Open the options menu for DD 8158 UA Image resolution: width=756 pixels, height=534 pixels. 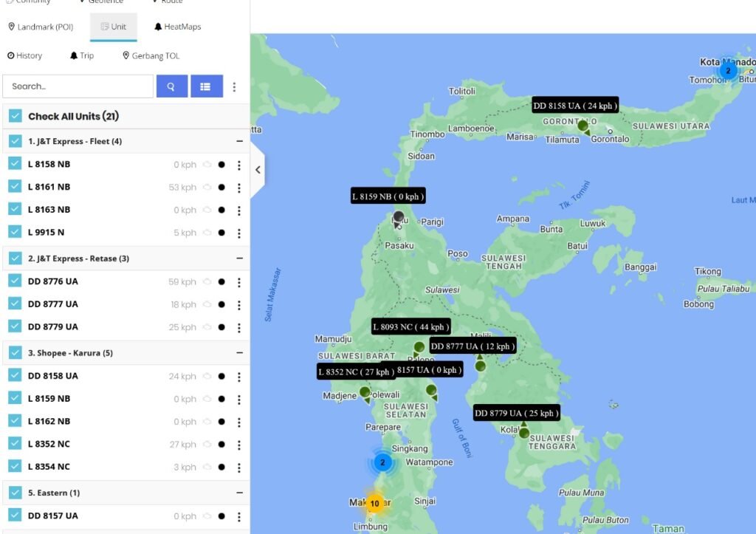click(239, 377)
